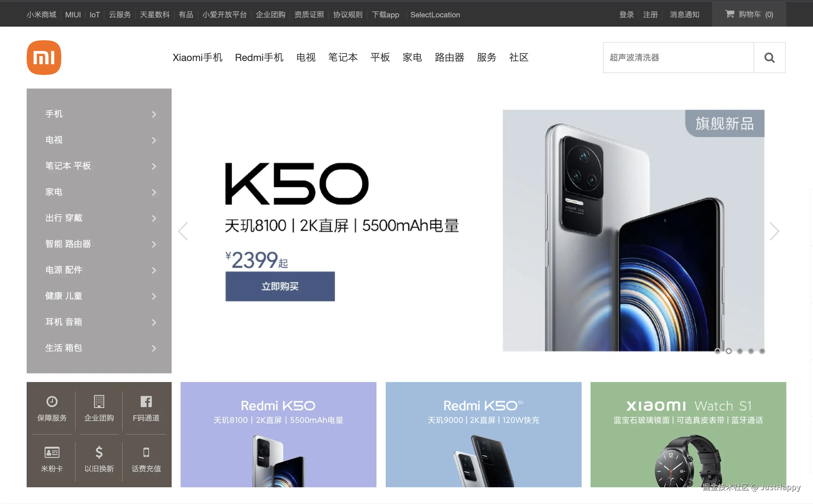The height and width of the screenshot is (504, 813).
Task: Select the second carousel indicator dot
Action: click(x=728, y=351)
